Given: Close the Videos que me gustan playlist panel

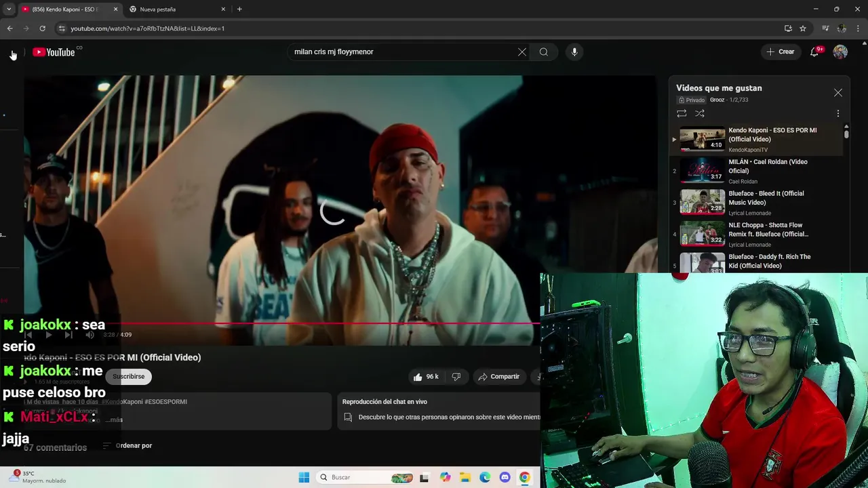Looking at the screenshot, I should tap(838, 93).
